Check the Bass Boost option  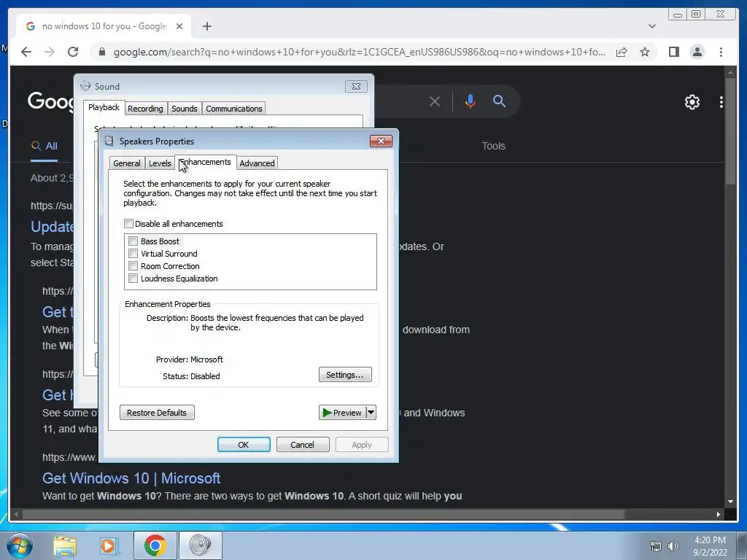[x=133, y=241]
